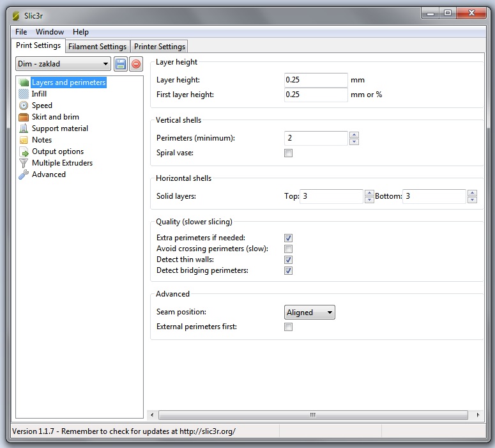495x448 pixels.
Task: Close the Slic3r window
Action: 471,13
